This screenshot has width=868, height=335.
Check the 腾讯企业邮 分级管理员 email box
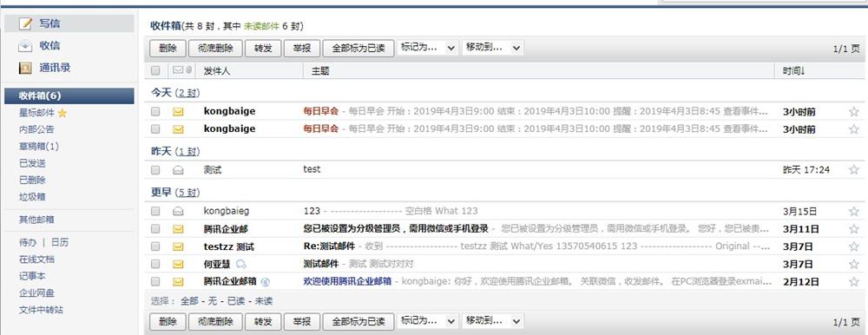[155, 229]
